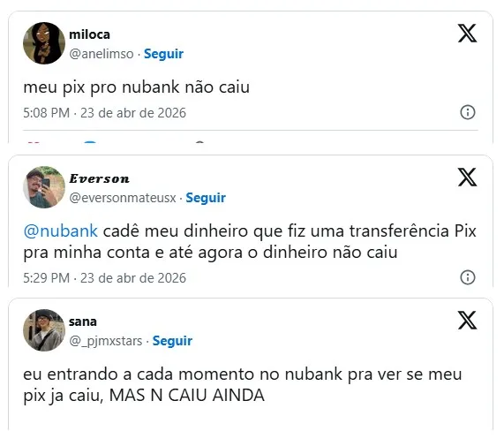Open X logo on Everson's tweet
This screenshot has height=446, width=504.
coord(467,178)
